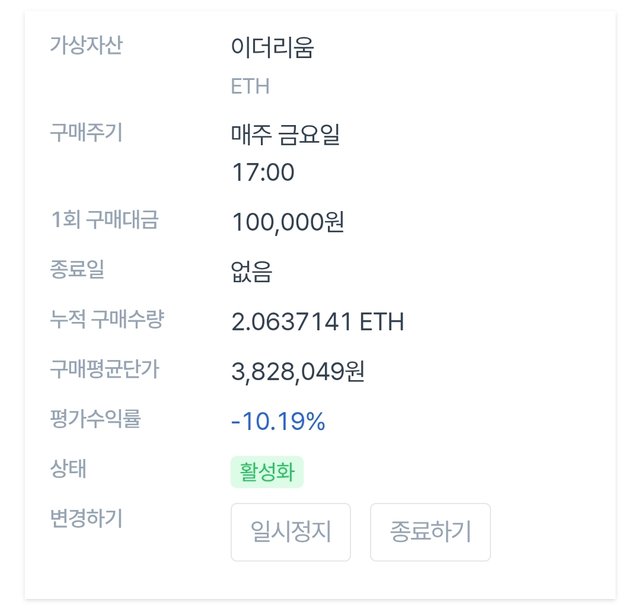Click the 3,828,049원 average price
Image resolution: width=640 pixels, height=610 pixels.
coord(298,372)
